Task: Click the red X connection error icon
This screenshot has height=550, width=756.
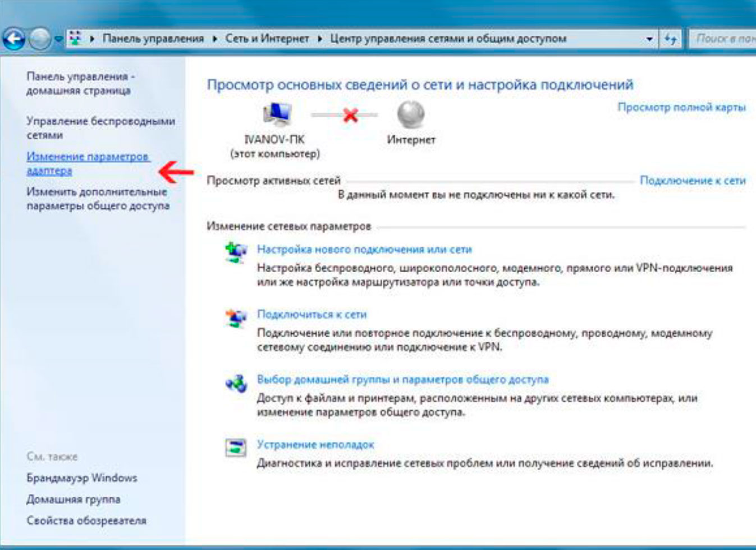Action: 351,115
